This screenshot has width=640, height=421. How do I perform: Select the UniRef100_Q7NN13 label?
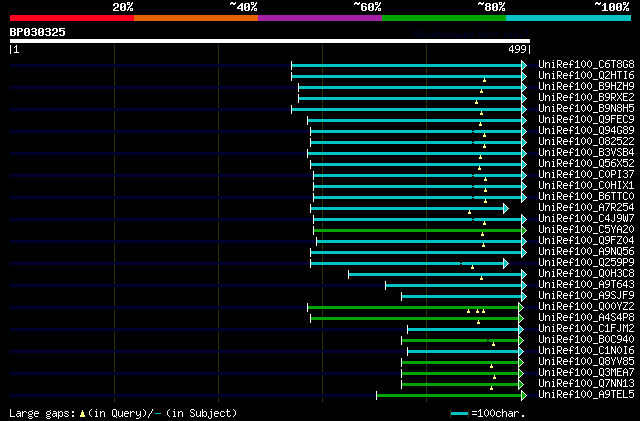click(586, 384)
